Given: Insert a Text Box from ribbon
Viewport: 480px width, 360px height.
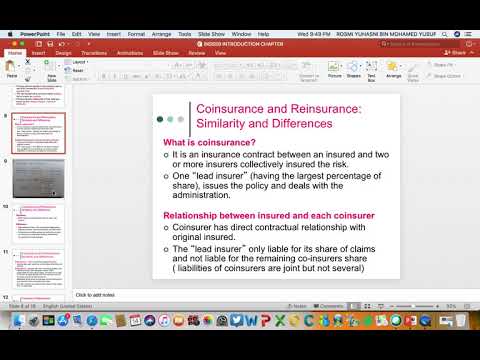Looking at the screenshot, I should click(371, 71).
